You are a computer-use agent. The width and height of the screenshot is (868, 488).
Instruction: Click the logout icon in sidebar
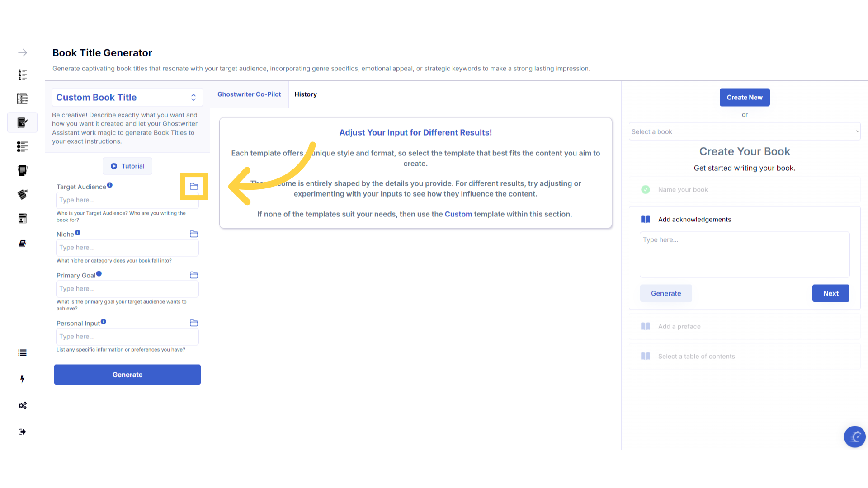tap(22, 432)
